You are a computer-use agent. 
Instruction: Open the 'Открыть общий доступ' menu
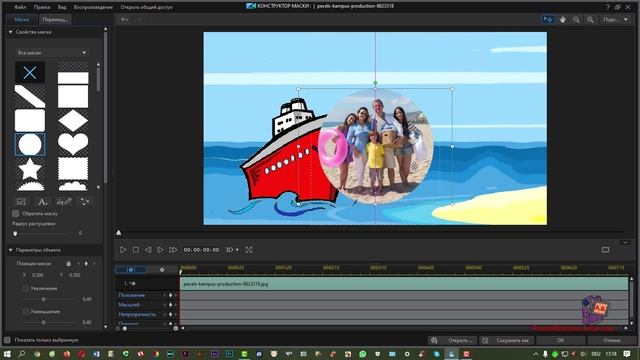click(146, 7)
